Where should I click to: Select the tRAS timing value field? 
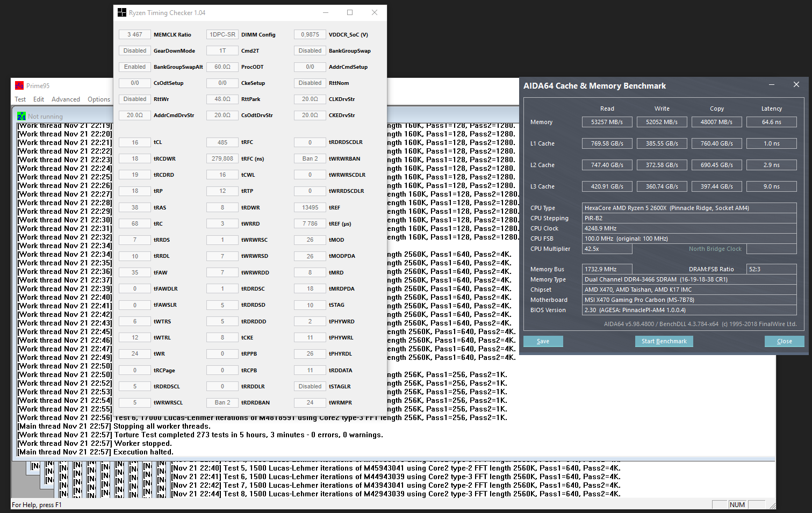coord(135,207)
